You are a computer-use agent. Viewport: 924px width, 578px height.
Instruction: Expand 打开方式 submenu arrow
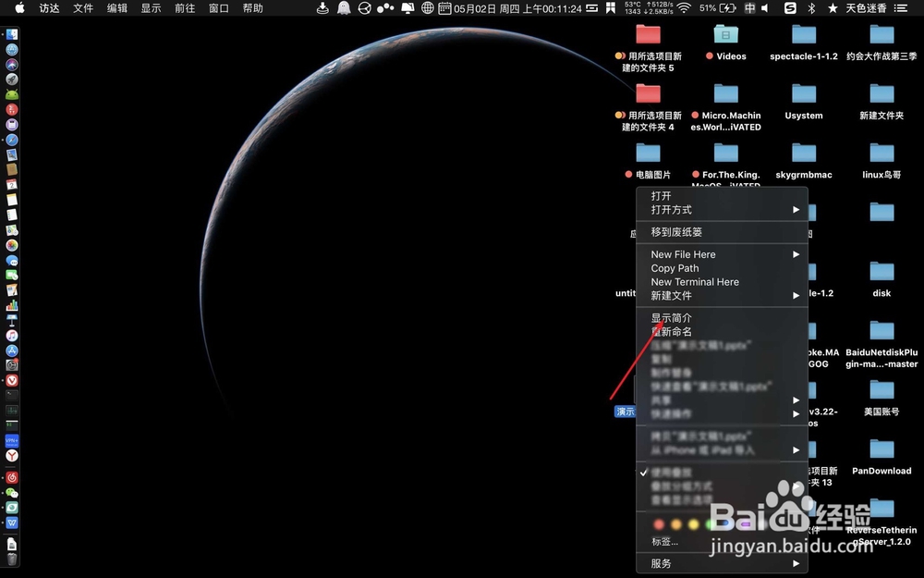tap(796, 209)
